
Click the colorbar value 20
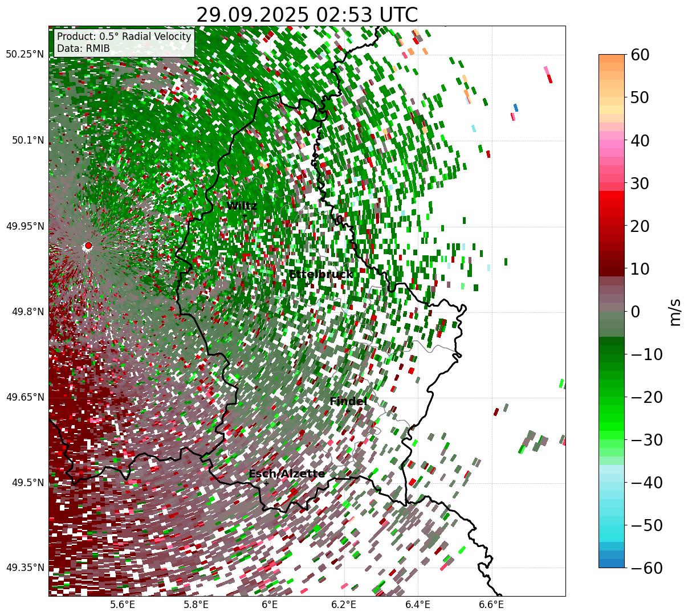(640, 226)
